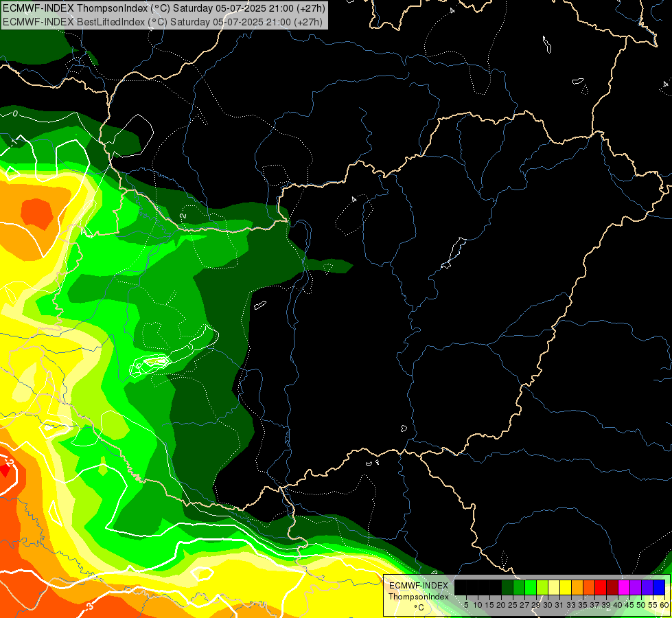Select the pale yellow 30–31 legend swatch

pyautogui.click(x=554, y=587)
